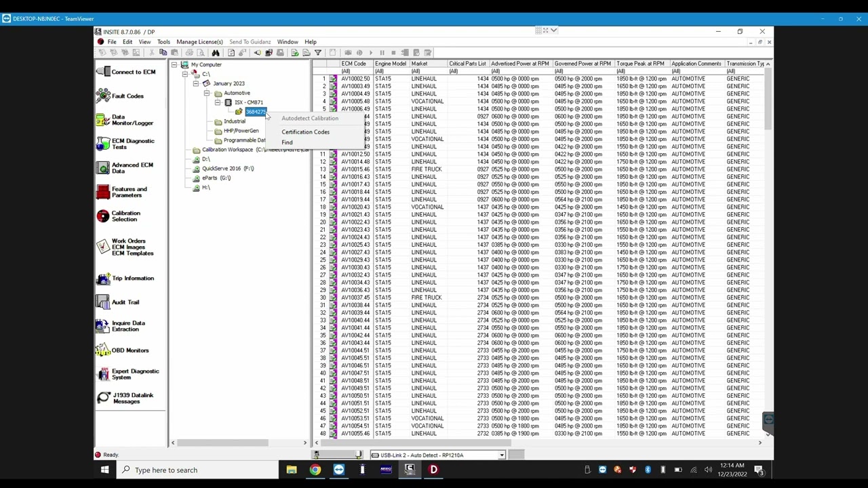
Task: Select the Industrial folder in tree
Action: click(x=235, y=121)
